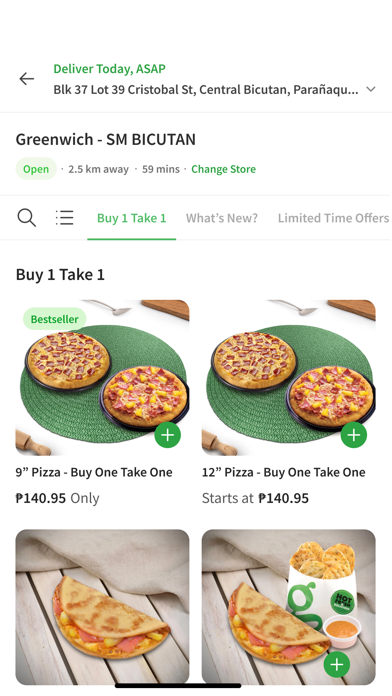This screenshot has width=392, height=696.
Task: Add 9" Pizza Buy One Take One
Action: tap(167, 435)
